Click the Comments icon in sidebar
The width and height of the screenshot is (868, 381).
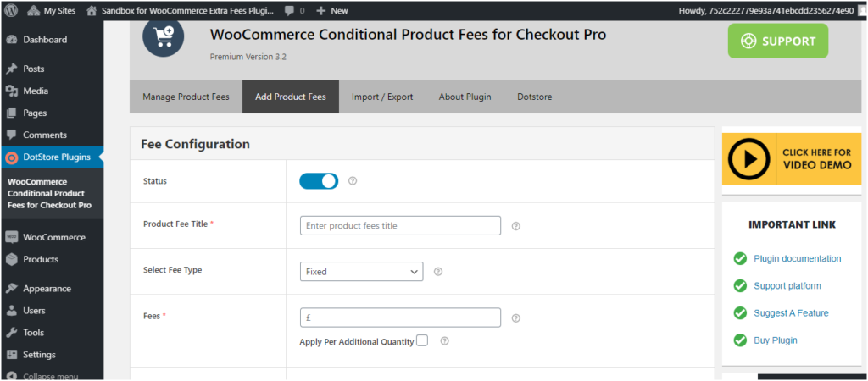tap(12, 135)
